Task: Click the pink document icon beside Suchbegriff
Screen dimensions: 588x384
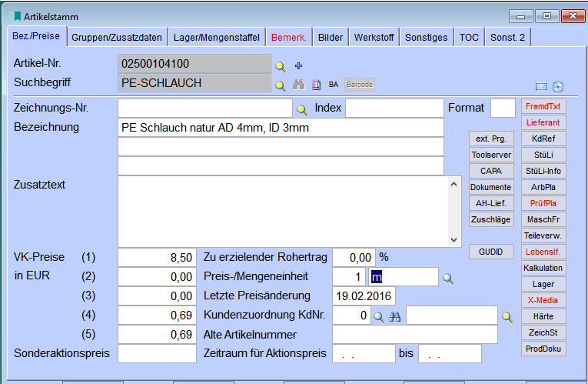Action: point(316,85)
